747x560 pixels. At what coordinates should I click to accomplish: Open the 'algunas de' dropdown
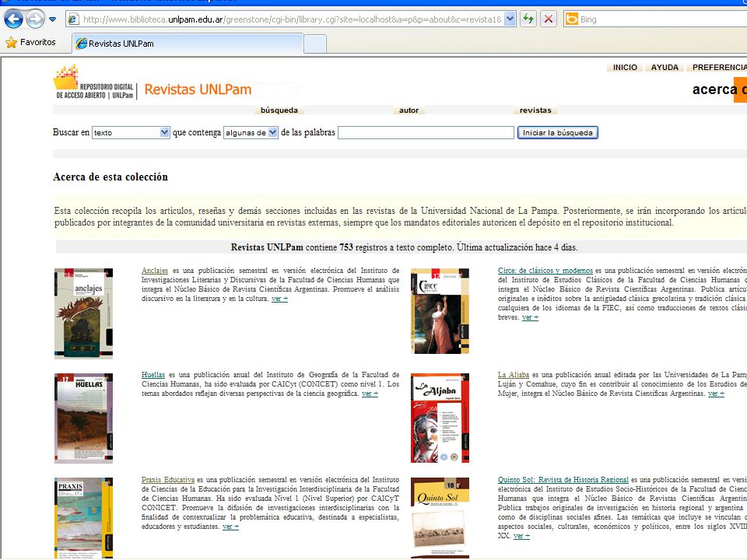tap(251, 132)
